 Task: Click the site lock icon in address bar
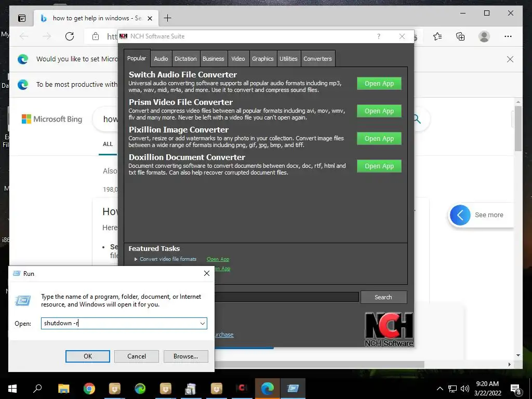pos(96,36)
